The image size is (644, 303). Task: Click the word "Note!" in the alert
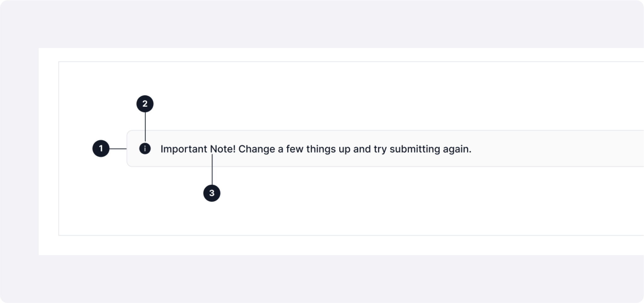point(223,149)
